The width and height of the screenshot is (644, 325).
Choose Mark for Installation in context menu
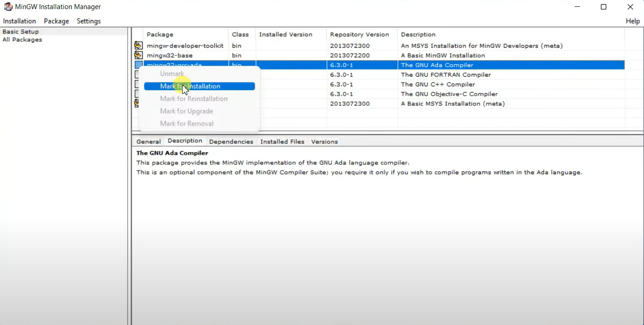tap(190, 86)
